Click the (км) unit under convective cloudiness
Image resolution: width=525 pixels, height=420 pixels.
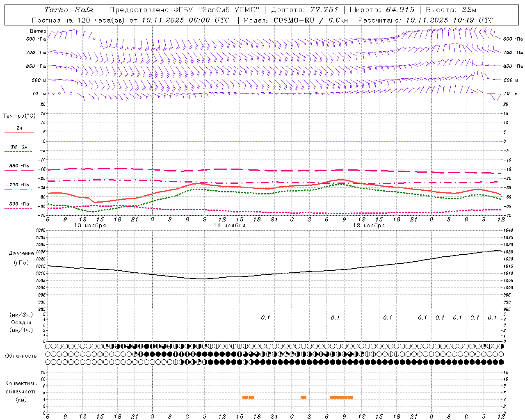click(21, 399)
